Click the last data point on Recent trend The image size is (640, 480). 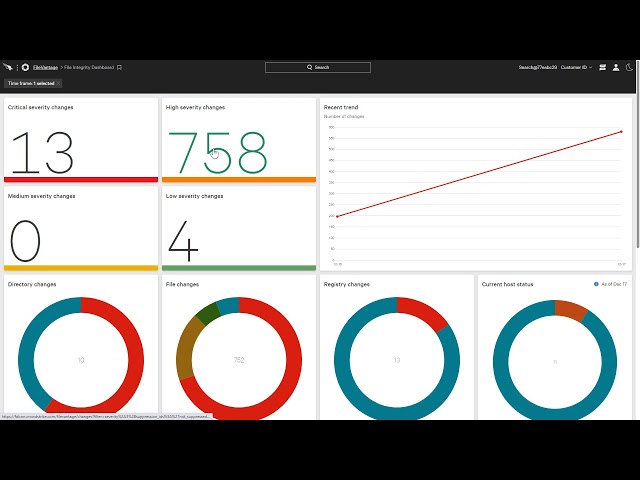point(621,132)
